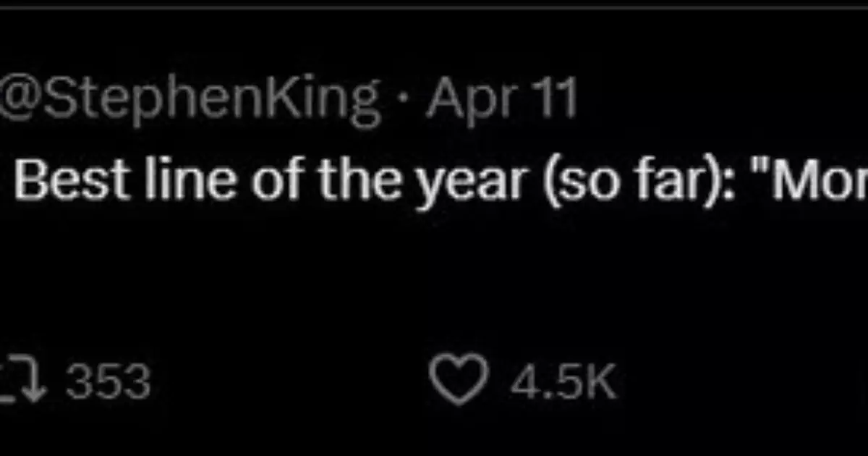Image resolution: width=868 pixels, height=456 pixels.
Task: Like the tweet with the heart icon
Action: point(459,379)
